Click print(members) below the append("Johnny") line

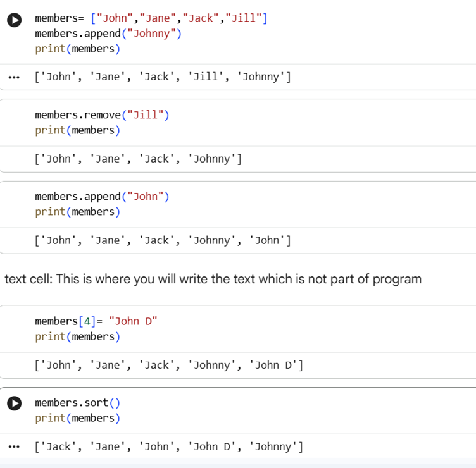(x=77, y=49)
